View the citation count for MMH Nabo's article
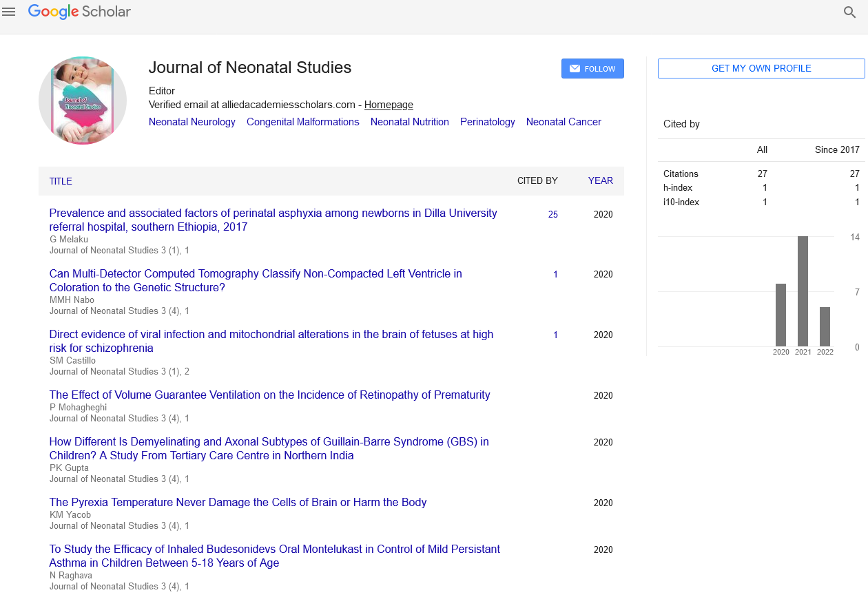The image size is (868, 597). click(x=555, y=275)
